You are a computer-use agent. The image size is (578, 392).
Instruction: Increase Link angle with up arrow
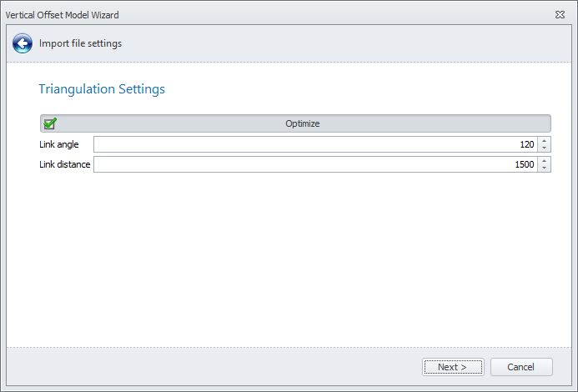(545, 140)
